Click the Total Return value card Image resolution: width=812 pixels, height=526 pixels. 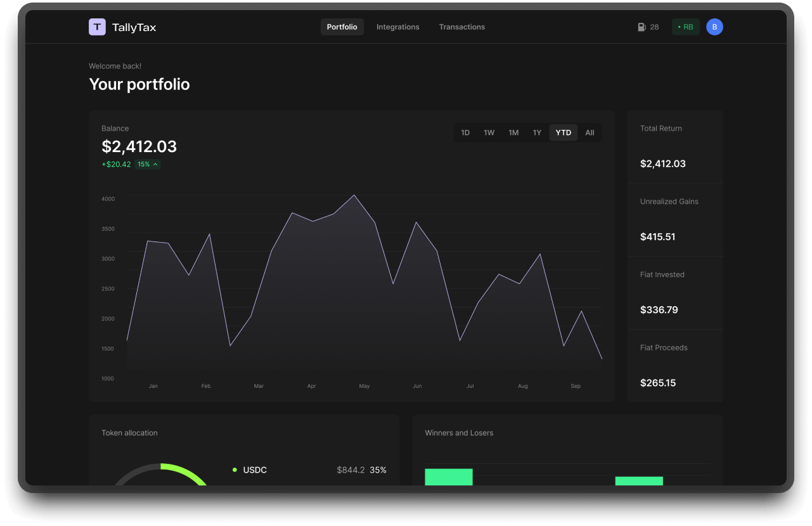pyautogui.click(x=674, y=147)
